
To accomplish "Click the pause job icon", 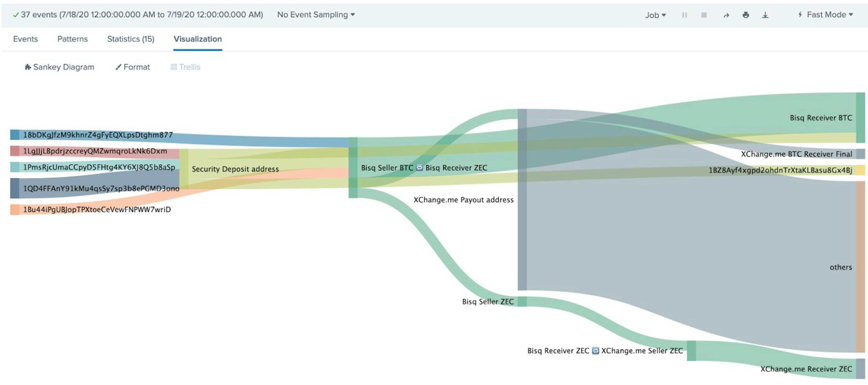I will [x=684, y=15].
